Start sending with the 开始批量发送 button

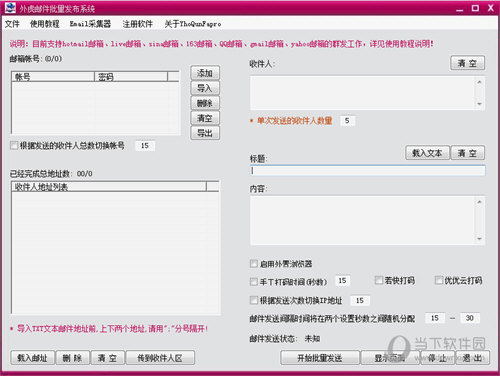pyautogui.click(x=320, y=358)
